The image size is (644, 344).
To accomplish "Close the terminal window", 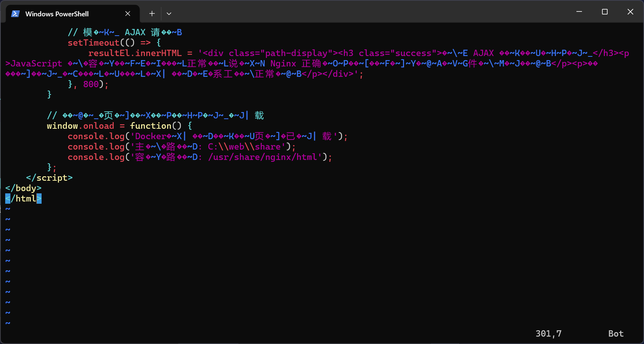I will pyautogui.click(x=630, y=12).
